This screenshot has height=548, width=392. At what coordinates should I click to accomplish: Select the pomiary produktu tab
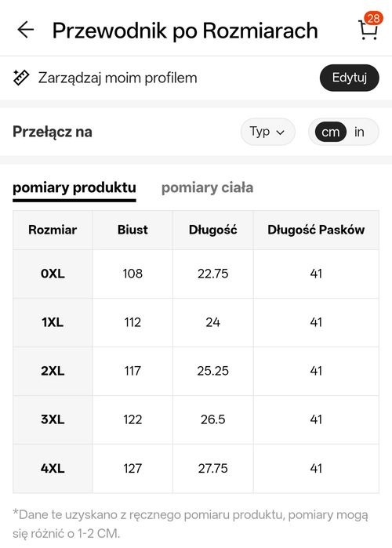point(74,188)
